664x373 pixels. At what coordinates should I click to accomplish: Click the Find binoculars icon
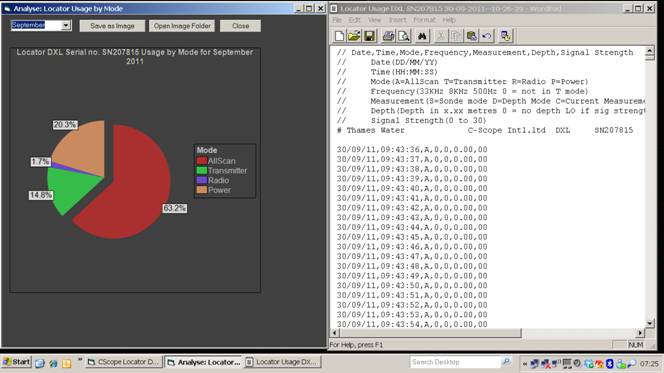[422, 36]
